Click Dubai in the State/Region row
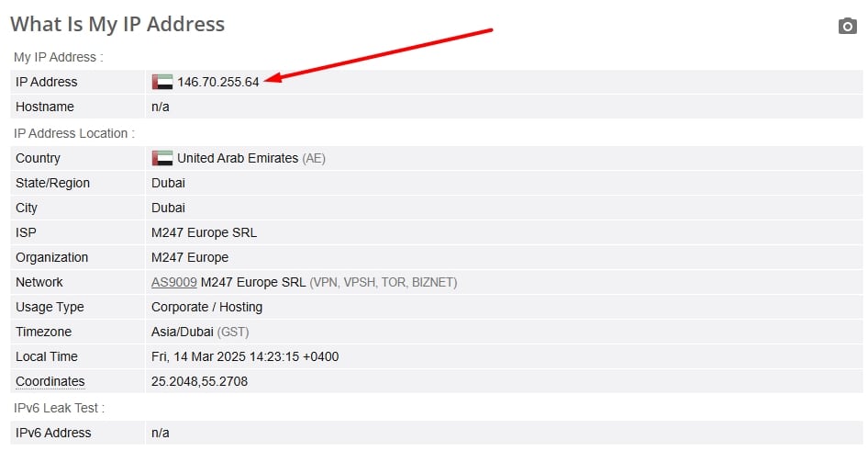 tap(168, 184)
